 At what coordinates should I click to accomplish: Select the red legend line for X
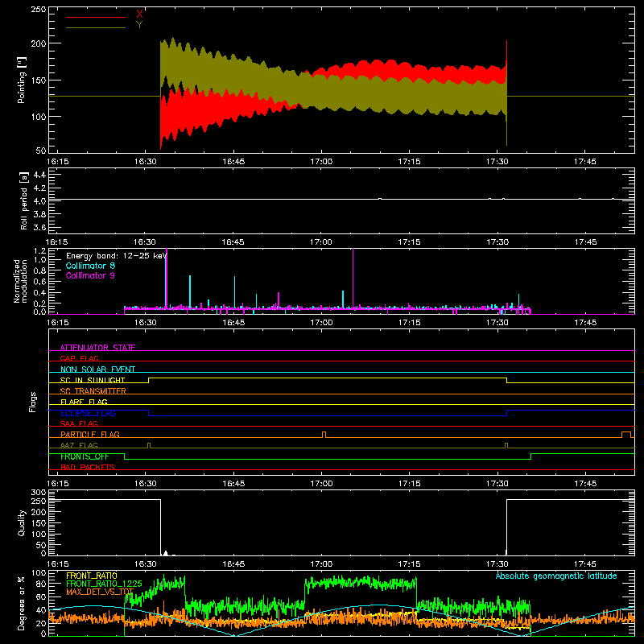click(96, 17)
